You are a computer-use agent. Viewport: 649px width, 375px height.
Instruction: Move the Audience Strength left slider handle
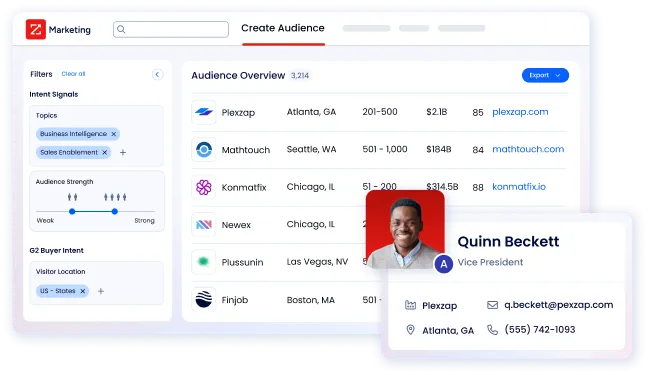coord(72,212)
